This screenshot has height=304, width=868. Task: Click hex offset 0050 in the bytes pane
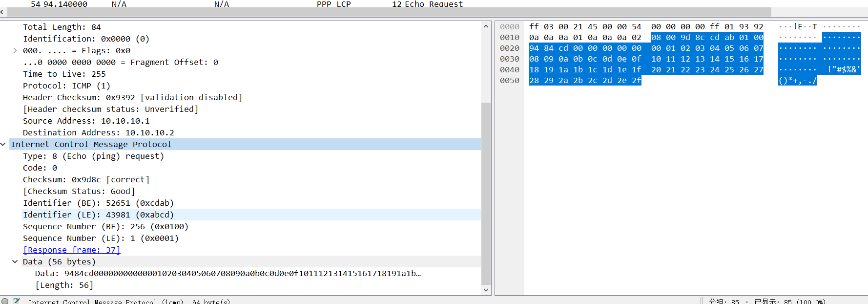tap(510, 81)
